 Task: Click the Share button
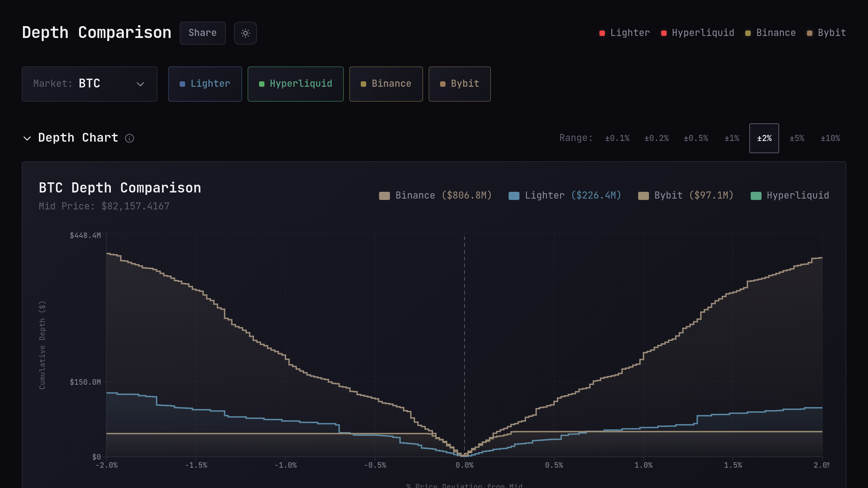203,33
